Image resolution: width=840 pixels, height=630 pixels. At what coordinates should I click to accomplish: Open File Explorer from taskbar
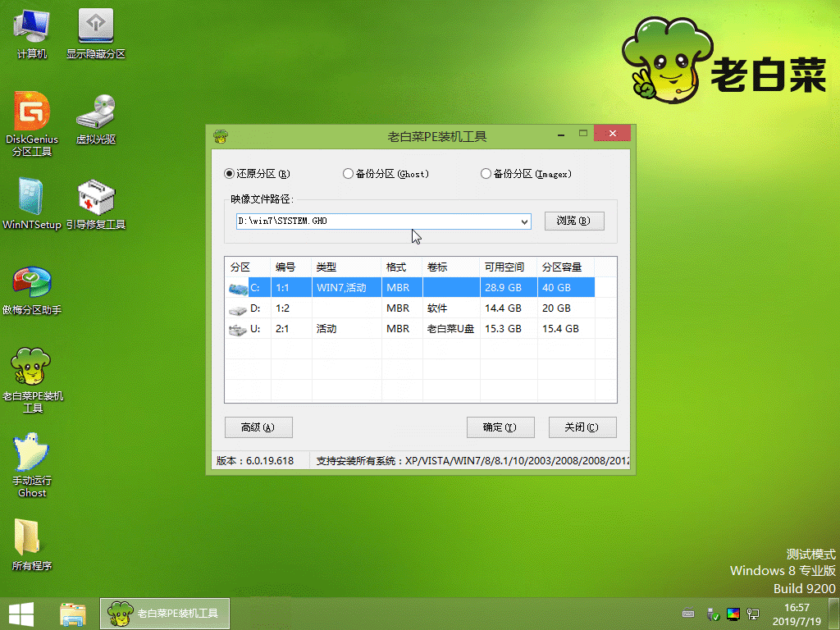(x=73, y=614)
